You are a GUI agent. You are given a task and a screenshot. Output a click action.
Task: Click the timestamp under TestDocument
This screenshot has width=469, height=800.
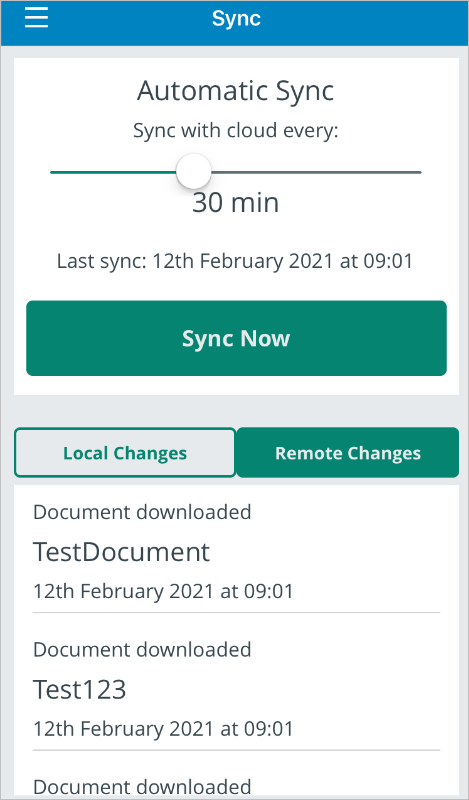click(x=163, y=591)
